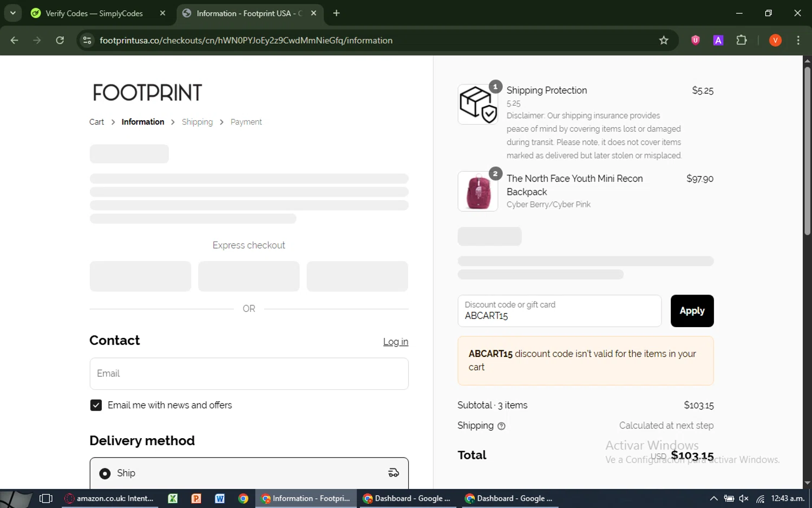Viewport: 812px width, 508px height.
Task: Click the $5.25 shipping protection price
Action: pos(703,90)
